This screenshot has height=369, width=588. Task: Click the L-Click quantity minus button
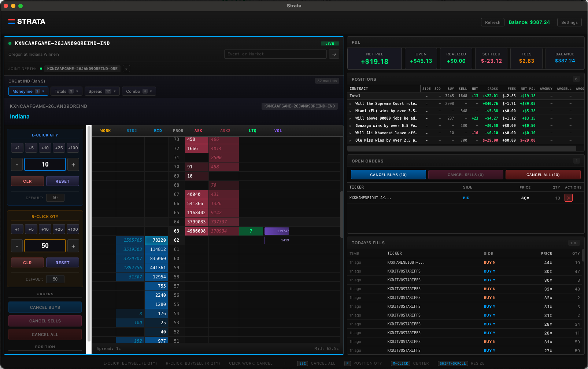tap(17, 165)
